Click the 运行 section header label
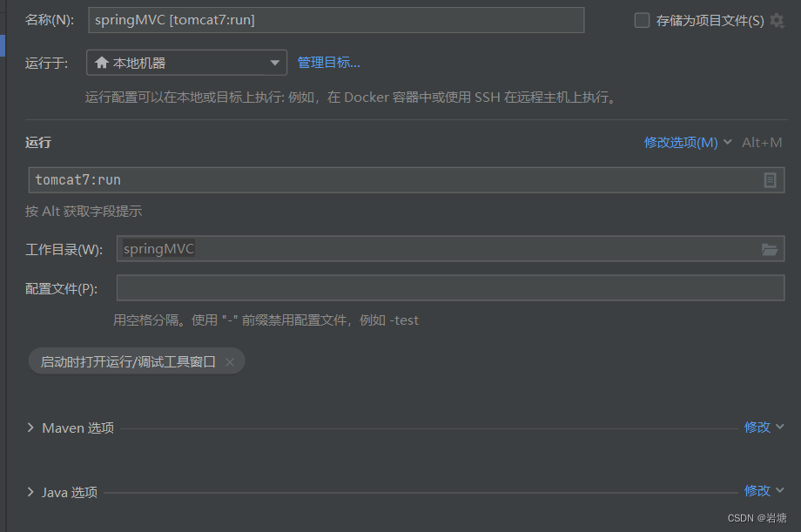This screenshot has width=801, height=532. click(x=37, y=142)
